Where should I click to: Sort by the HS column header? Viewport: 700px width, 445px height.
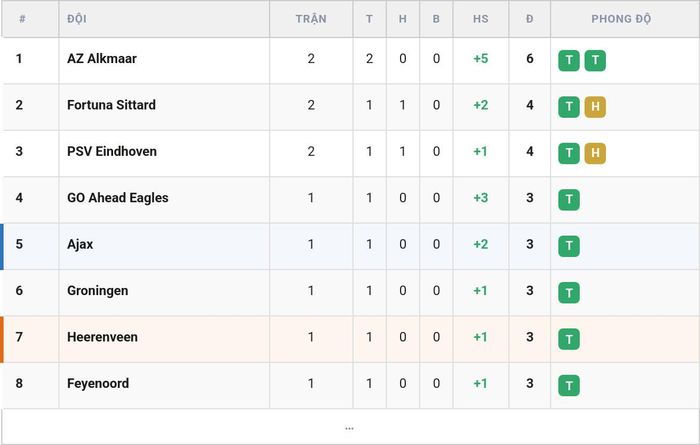point(481,19)
